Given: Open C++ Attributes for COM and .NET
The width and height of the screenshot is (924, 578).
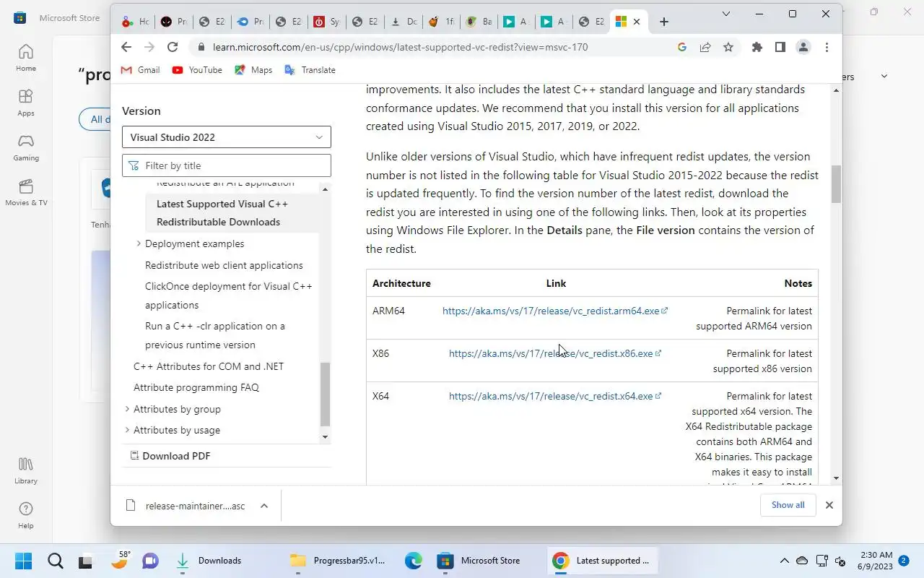Looking at the screenshot, I should [209, 366].
